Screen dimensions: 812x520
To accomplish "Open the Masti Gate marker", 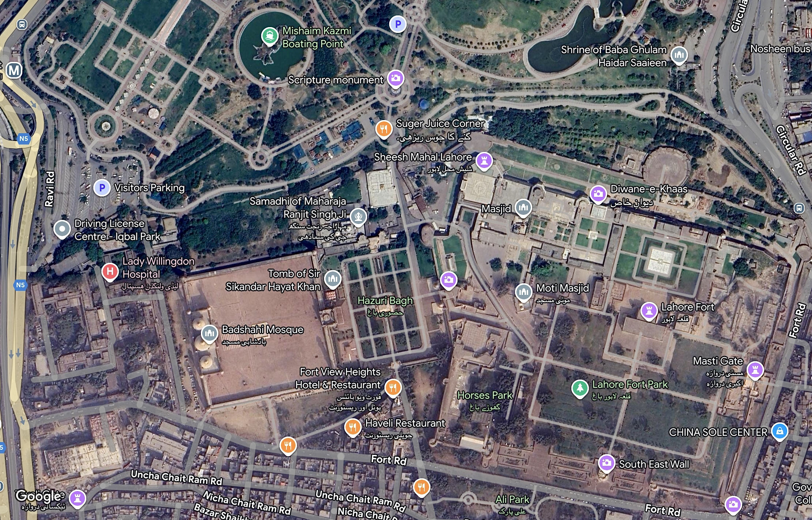I will 755,369.
